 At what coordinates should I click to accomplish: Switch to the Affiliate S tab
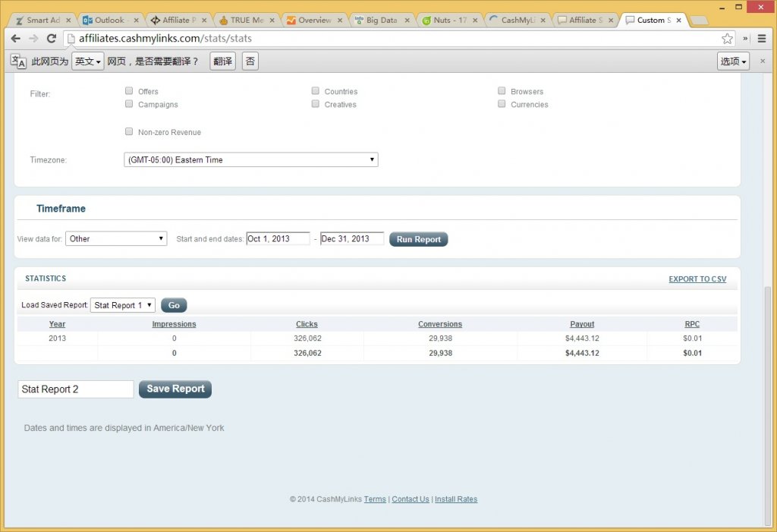[x=585, y=20]
